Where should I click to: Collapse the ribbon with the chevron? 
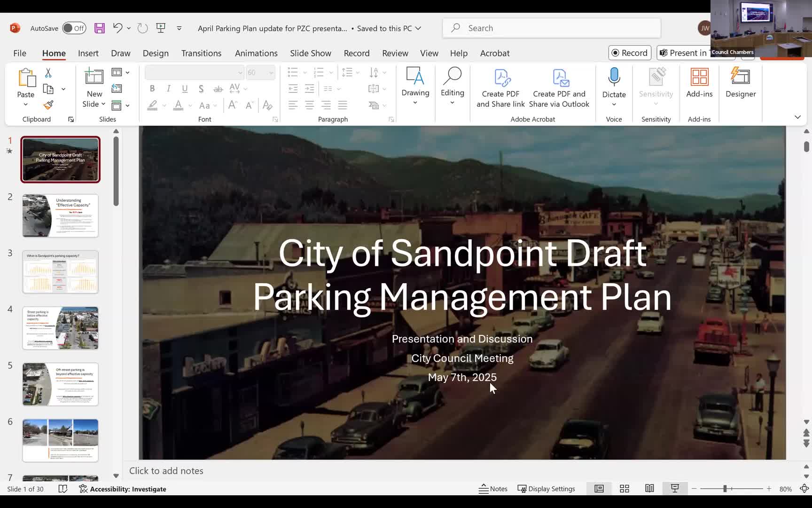797,117
